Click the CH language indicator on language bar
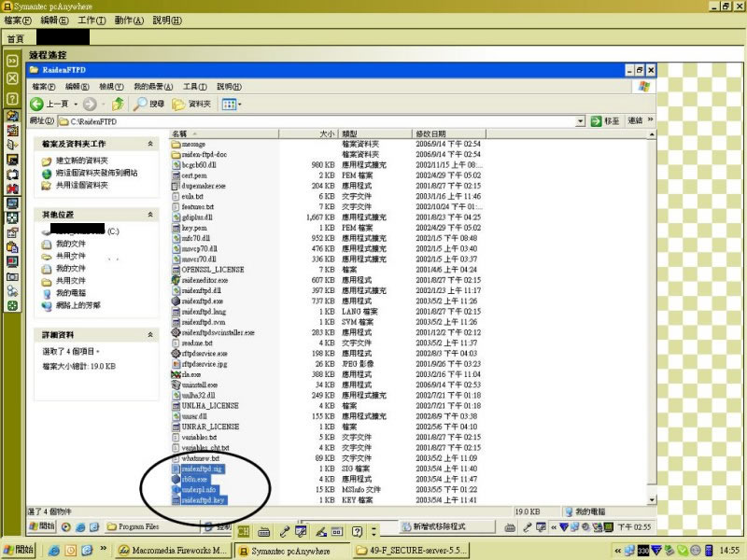Image resolution: width=747 pixels, height=560 pixels. click(244, 531)
